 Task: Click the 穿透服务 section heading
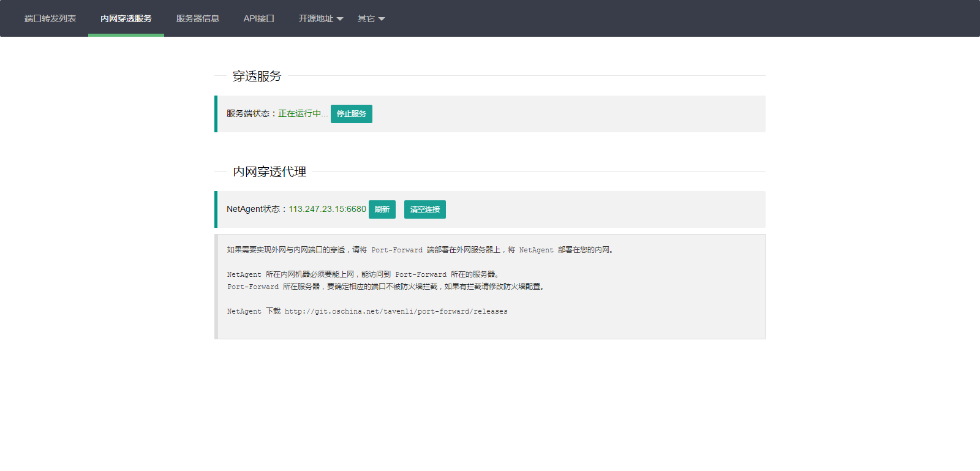(257, 76)
